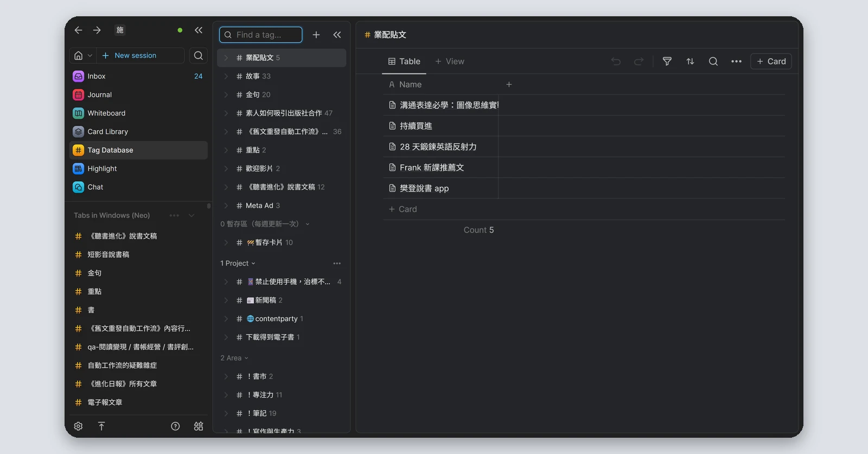Open the table more options menu

pos(736,61)
